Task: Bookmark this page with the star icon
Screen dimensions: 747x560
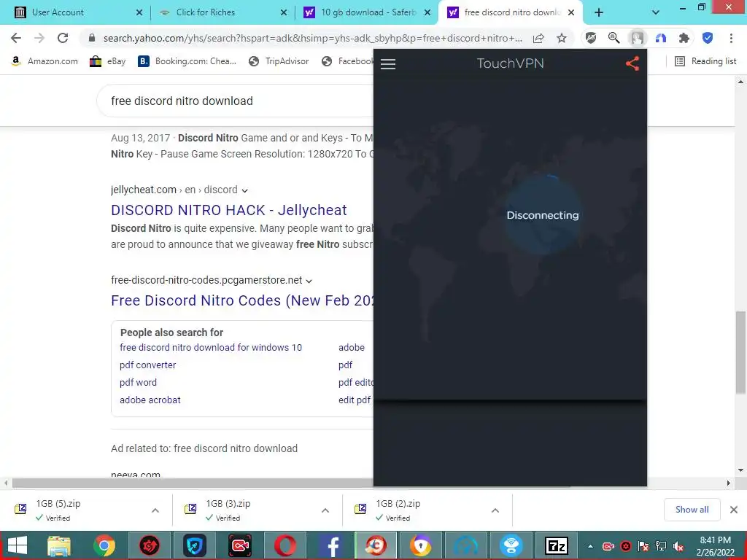Action: 562,38
